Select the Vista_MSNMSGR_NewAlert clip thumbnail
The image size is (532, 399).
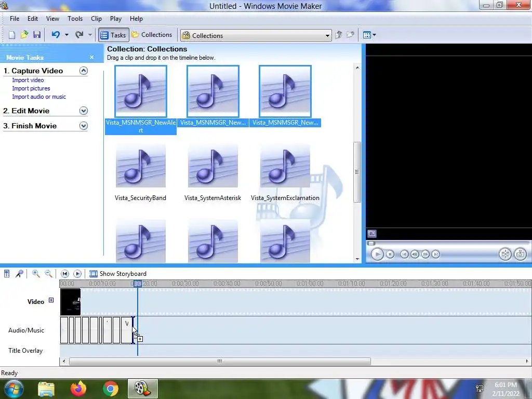pyautogui.click(x=141, y=91)
